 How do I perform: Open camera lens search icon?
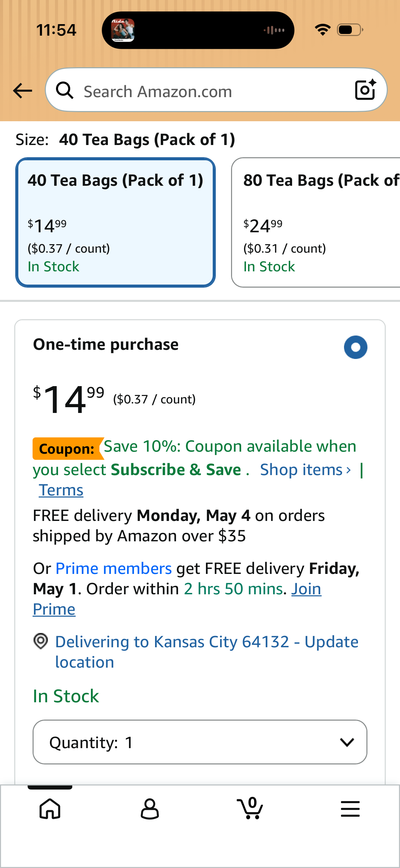click(365, 90)
